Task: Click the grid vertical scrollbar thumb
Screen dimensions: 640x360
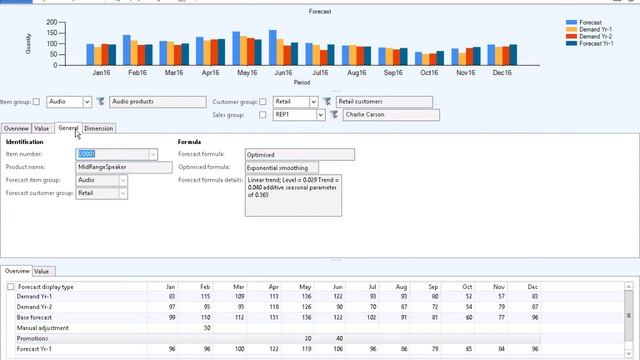Action: click(629, 316)
